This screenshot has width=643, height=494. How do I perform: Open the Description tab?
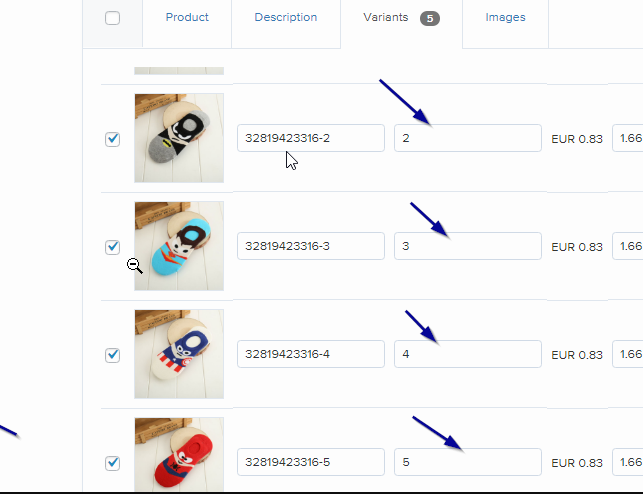pyautogui.click(x=285, y=18)
